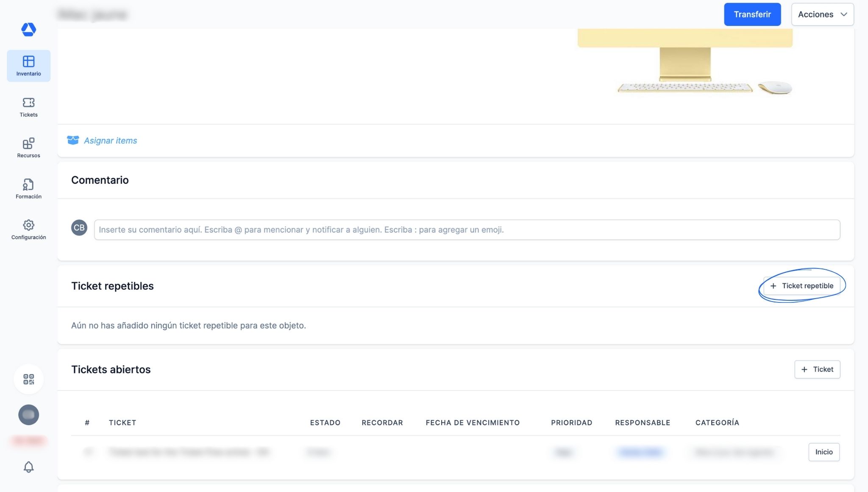Sort by Fecha de vencimiento column header
Viewport: 868px width, 492px height.
(x=472, y=422)
